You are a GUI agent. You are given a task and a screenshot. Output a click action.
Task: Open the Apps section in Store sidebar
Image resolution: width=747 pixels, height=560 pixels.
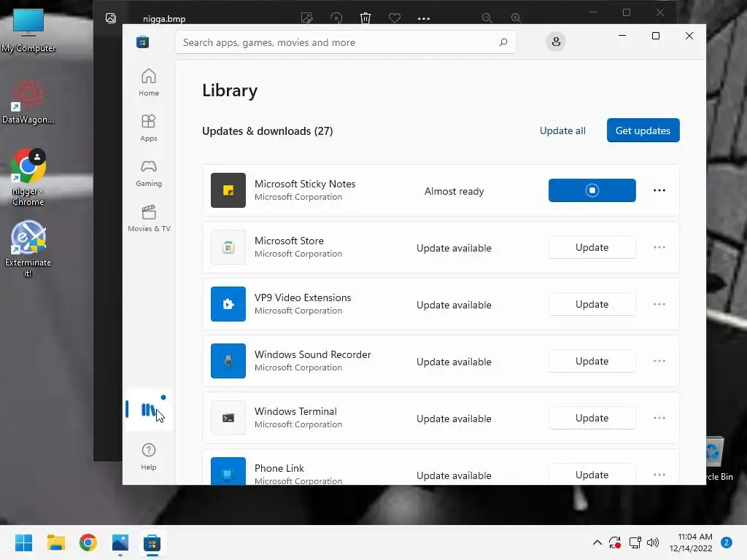pos(149,128)
